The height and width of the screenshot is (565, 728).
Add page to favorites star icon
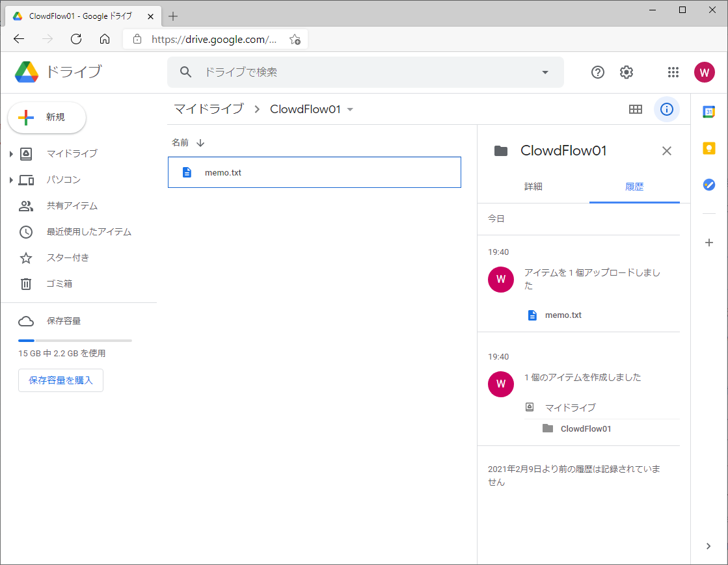[295, 40]
